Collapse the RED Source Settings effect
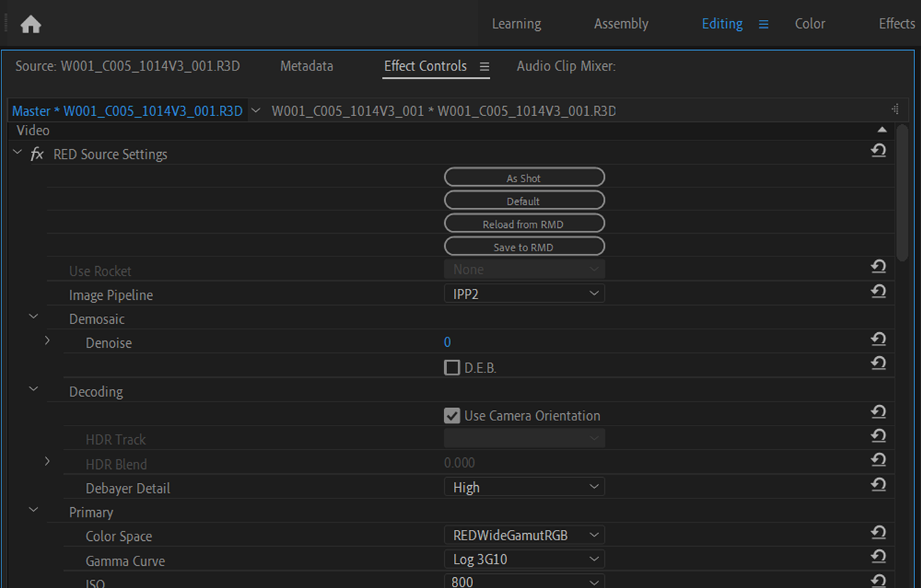The image size is (921, 588). (18, 153)
